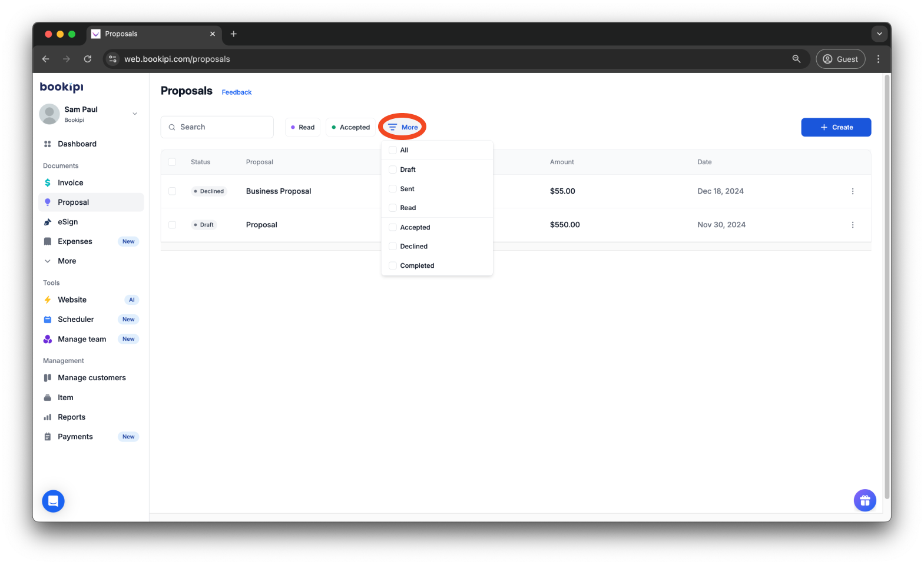Screen dimensions: 924x565
Task: Click the $55.00 amount cell
Action: coord(562,191)
